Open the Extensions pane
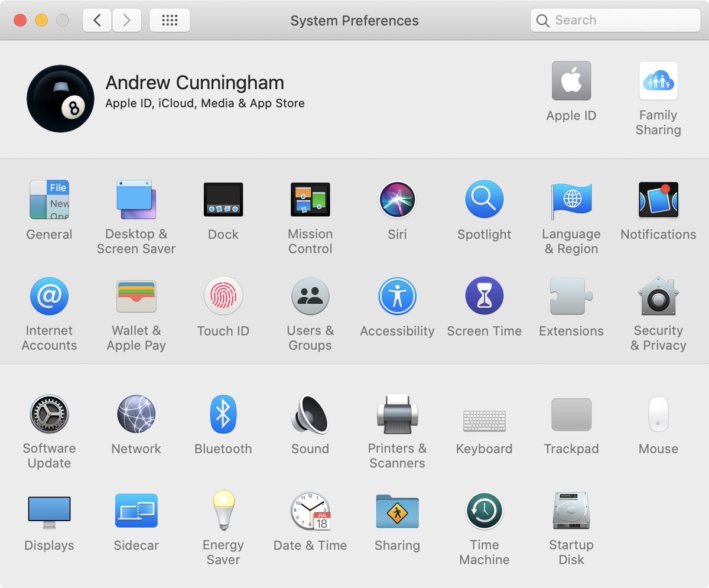Viewport: 709px width, 588px height. tap(571, 296)
